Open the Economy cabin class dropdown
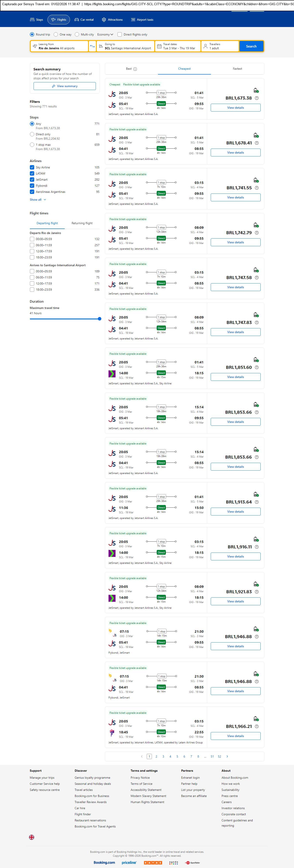Screen dimensions: 294x868 (105, 34)
